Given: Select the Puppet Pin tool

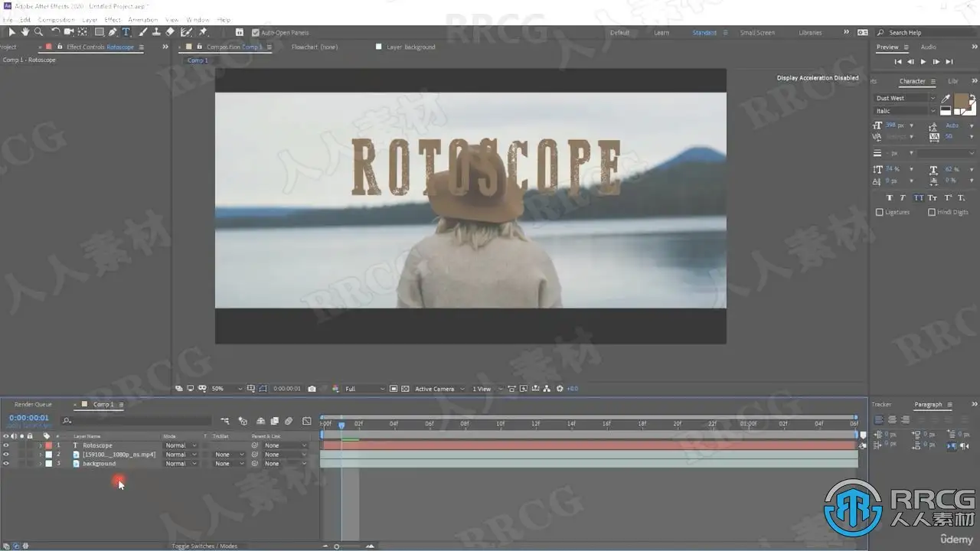Looking at the screenshot, I should click(203, 32).
